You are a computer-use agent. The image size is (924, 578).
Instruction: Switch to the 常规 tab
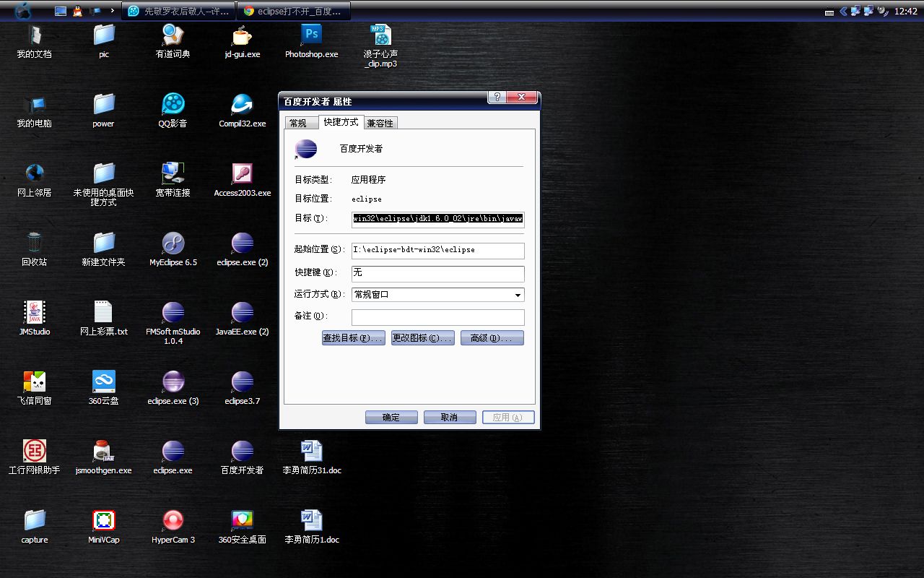(300, 122)
